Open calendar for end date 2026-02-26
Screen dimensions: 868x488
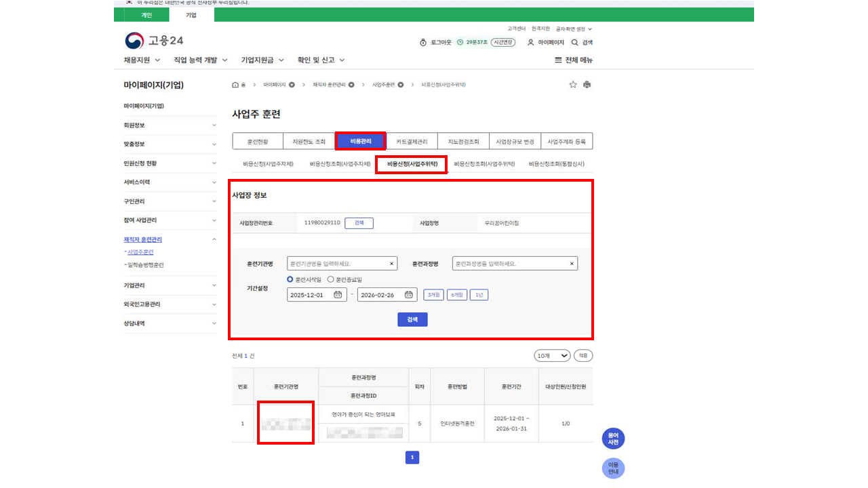tap(408, 295)
